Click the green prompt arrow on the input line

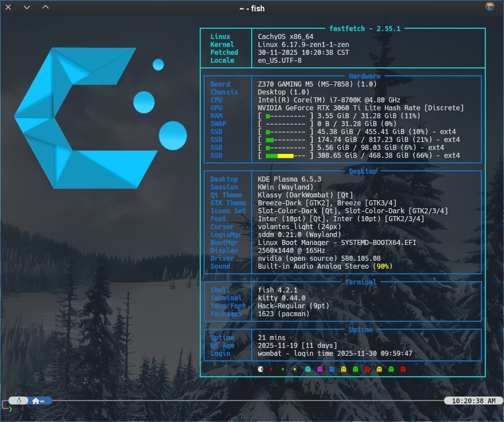pyautogui.click(x=10, y=409)
